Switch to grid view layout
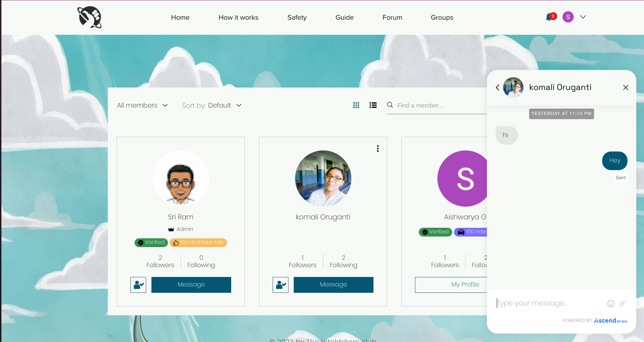Image resolution: width=644 pixels, height=342 pixels. (x=356, y=105)
